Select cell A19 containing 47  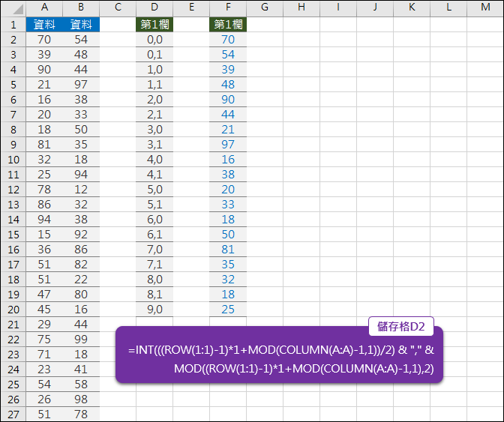(44, 294)
